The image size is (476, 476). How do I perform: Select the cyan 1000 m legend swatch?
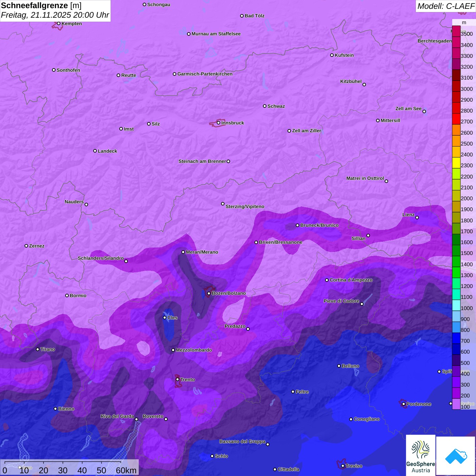point(456,305)
